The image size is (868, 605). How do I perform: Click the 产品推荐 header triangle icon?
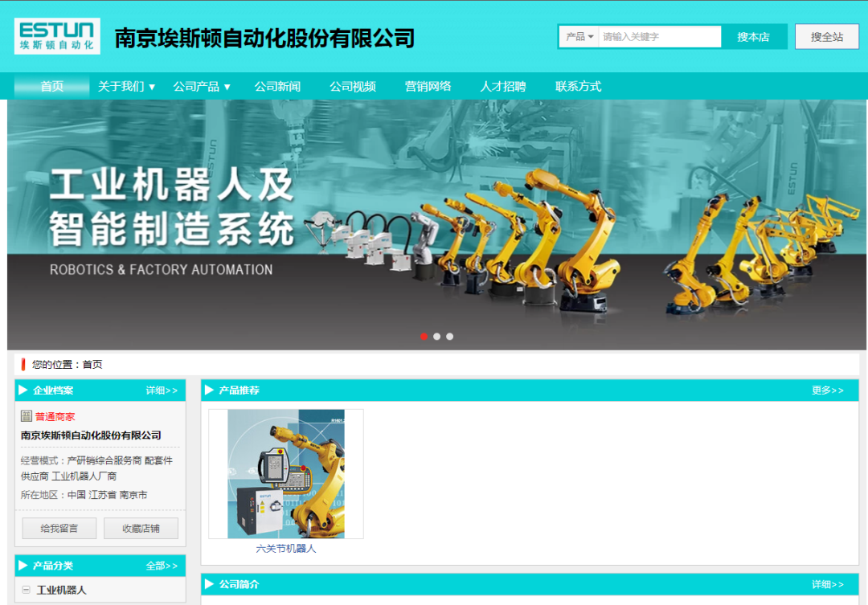(209, 390)
